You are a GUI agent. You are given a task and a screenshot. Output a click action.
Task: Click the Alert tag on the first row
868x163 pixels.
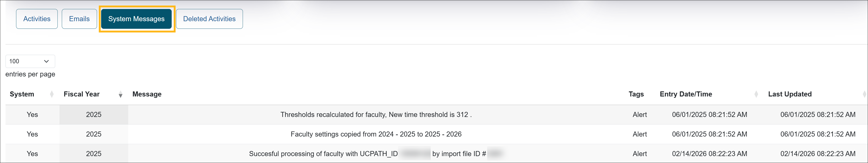640,114
